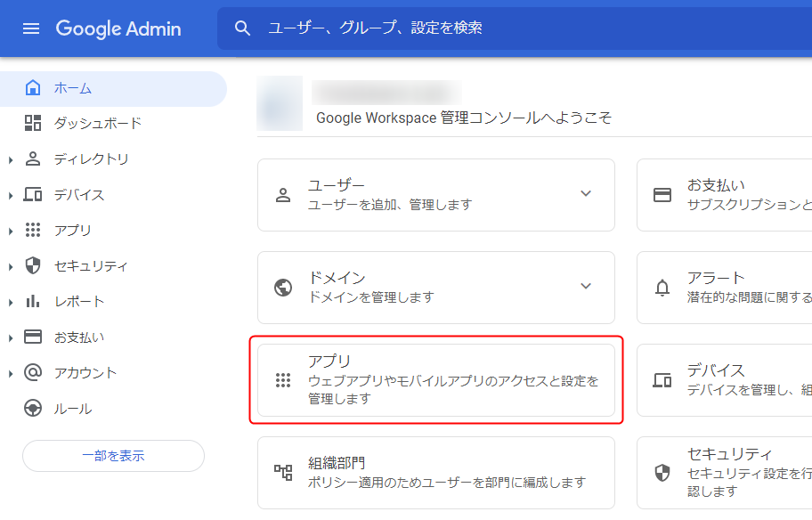Expand the sidebar デバイス arrow
Viewport: 812px width, 520px height.
pyautogui.click(x=11, y=196)
